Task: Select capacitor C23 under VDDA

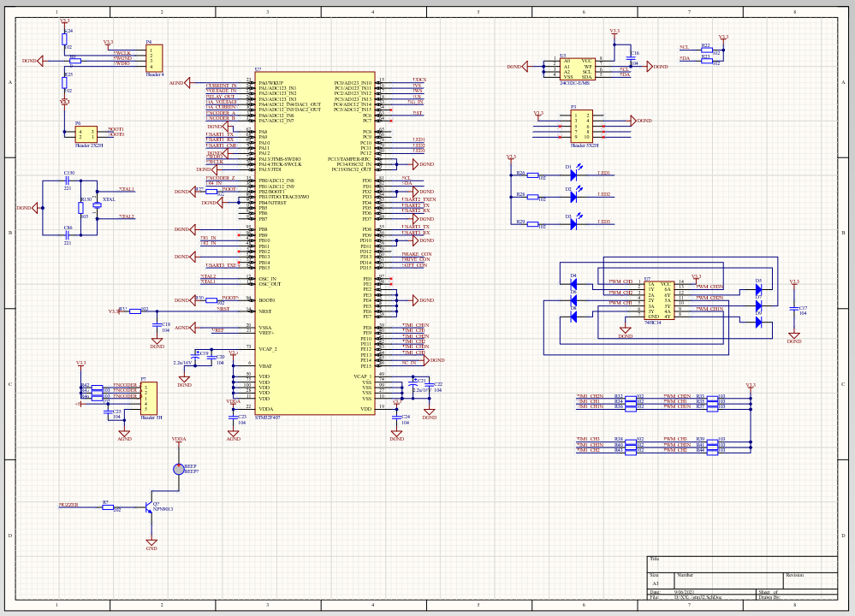Action: pos(234,417)
